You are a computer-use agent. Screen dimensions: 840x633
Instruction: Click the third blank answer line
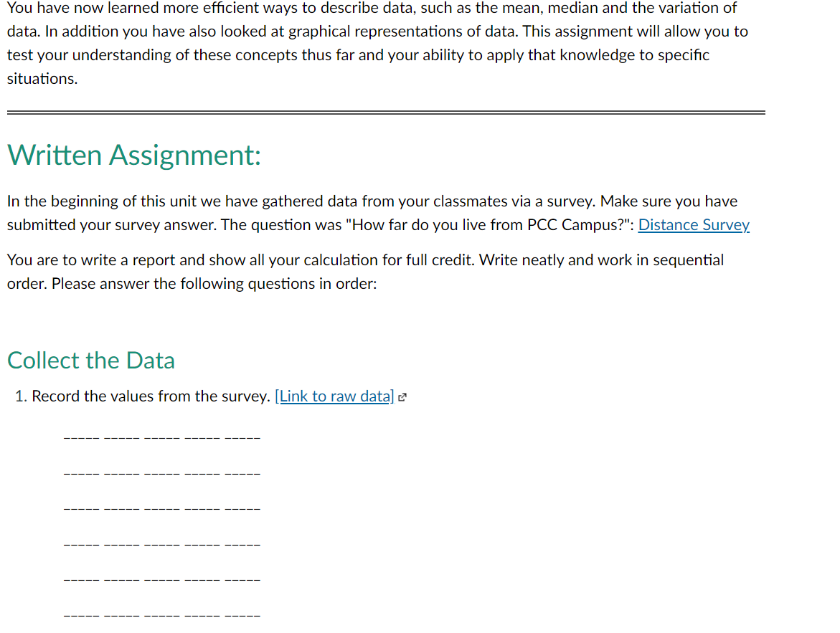tap(161, 508)
